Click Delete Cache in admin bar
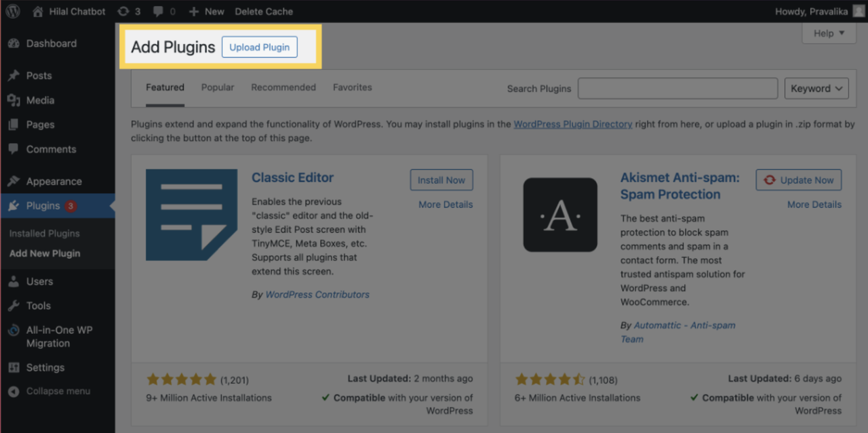The image size is (868, 433). [x=264, y=12]
